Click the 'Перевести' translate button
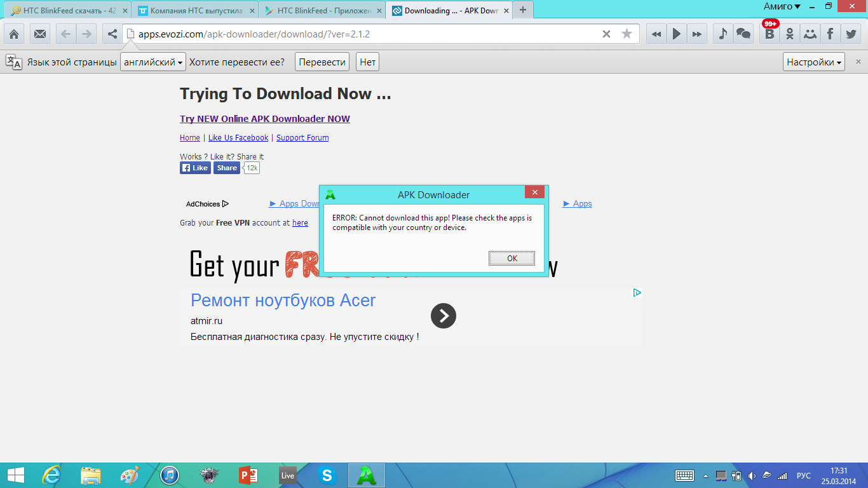 coord(322,62)
